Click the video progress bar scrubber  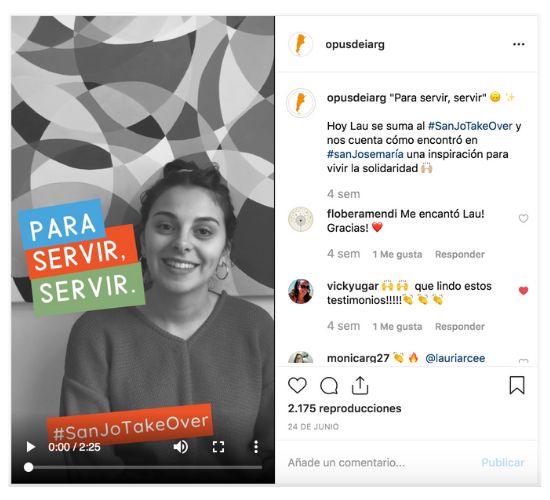[x=28, y=467]
